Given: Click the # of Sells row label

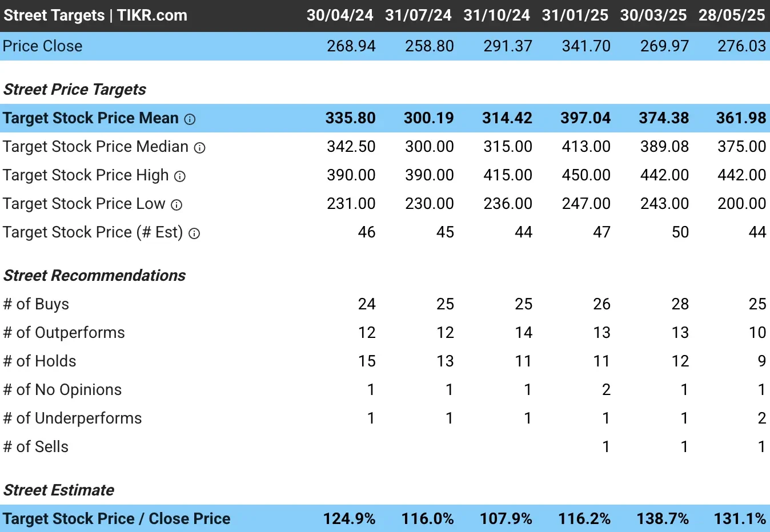Looking at the screenshot, I should [36, 447].
